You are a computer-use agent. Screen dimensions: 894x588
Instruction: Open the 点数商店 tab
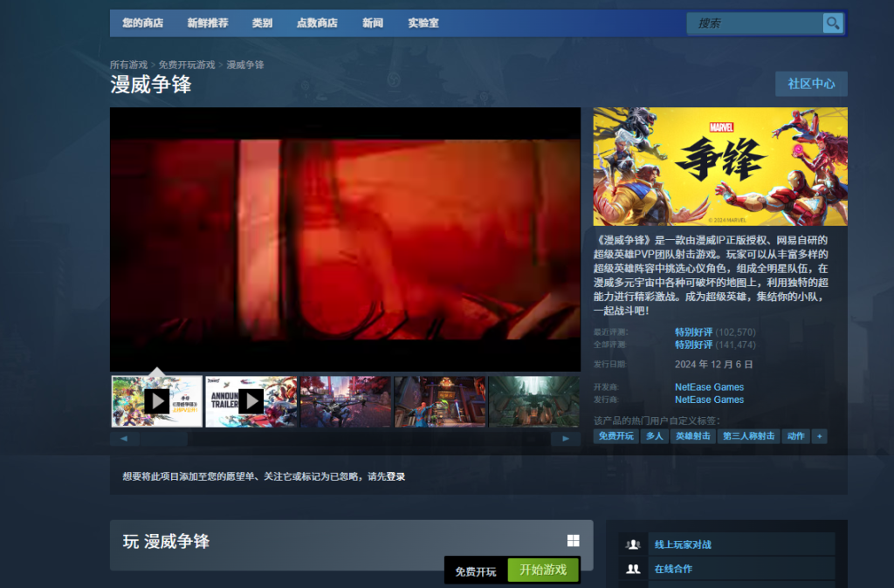(317, 24)
